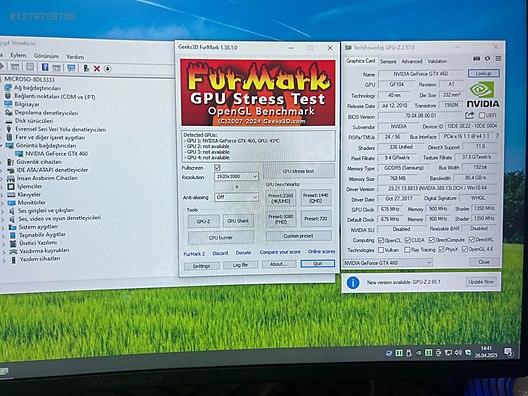The width and height of the screenshot is (528, 396).
Task: Open the Görünüm menu
Action: coord(46,56)
